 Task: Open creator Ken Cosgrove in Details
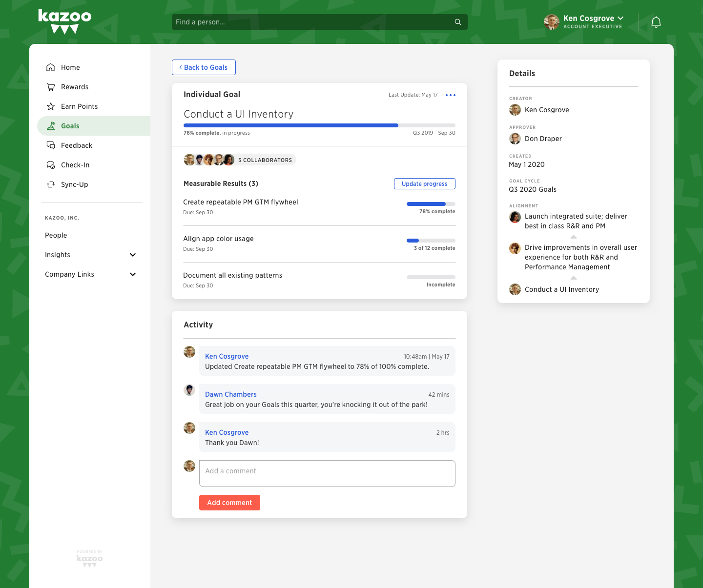547,110
